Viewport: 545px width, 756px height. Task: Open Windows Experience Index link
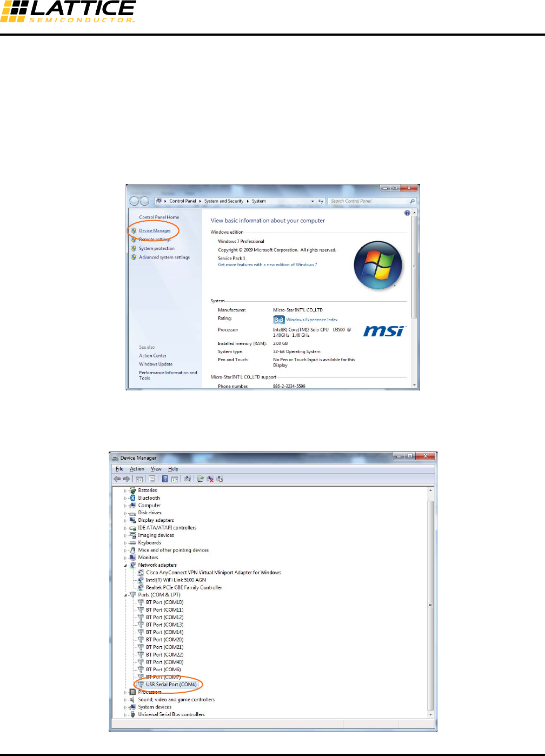[312, 320]
